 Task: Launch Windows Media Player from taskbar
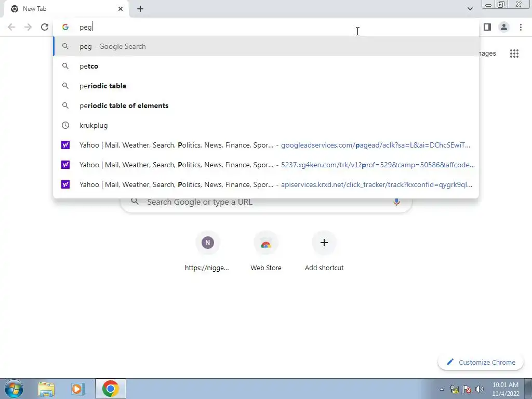78,389
